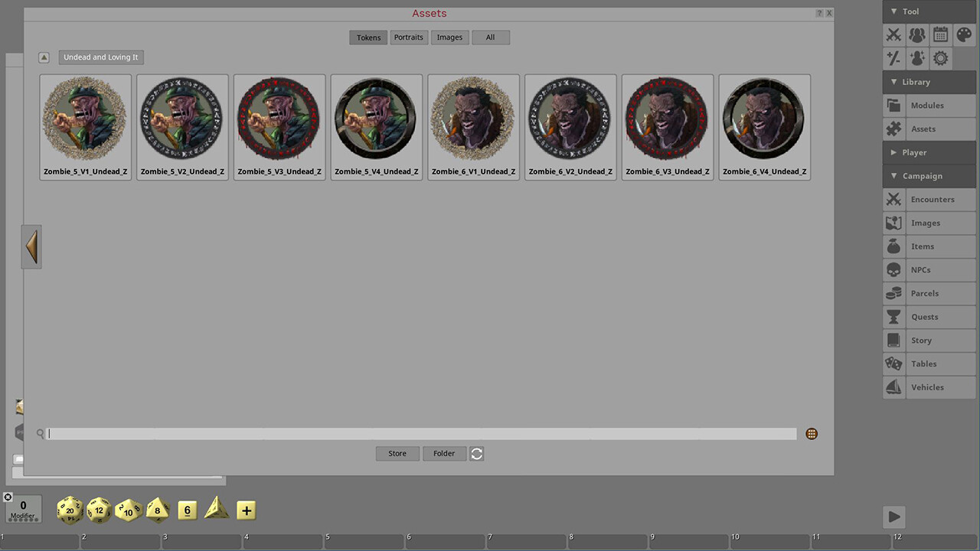The height and width of the screenshot is (551, 980).
Task: Open the Character Selection tool
Action: 916,57
